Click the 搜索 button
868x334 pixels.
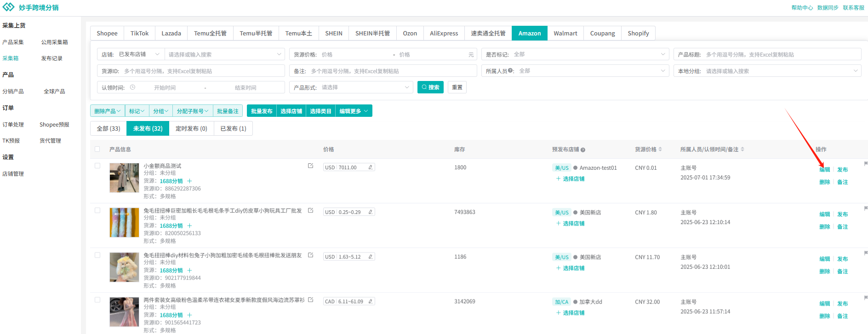click(x=430, y=87)
